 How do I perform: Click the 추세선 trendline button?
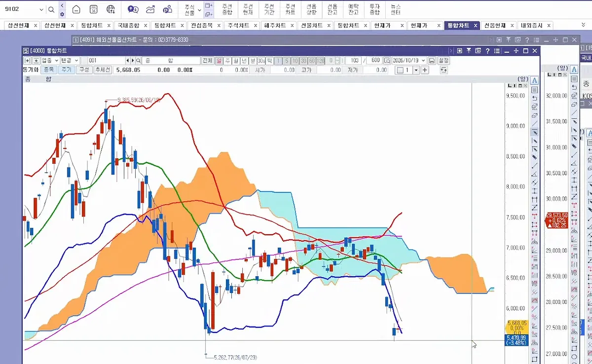tap(103, 70)
